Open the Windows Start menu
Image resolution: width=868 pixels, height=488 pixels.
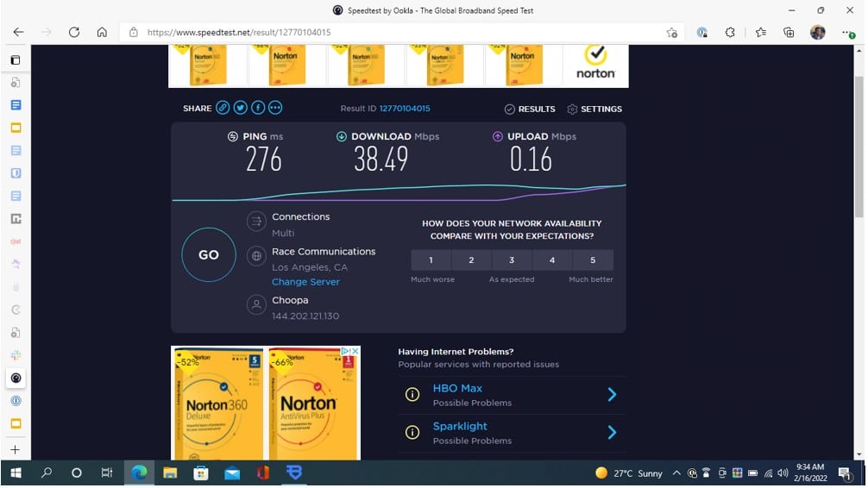tap(16, 473)
